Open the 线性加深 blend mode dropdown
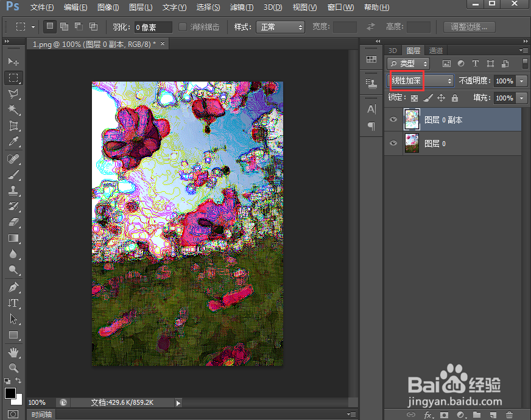 tap(420, 80)
